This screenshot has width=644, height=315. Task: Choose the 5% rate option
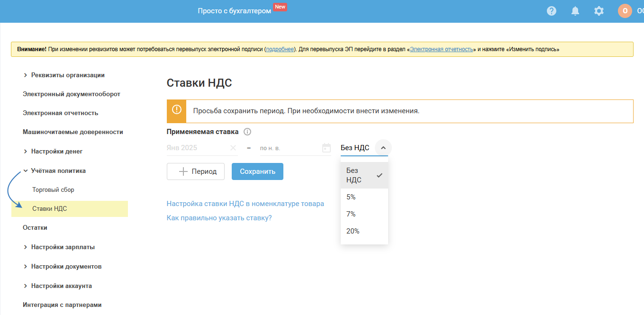point(364,197)
